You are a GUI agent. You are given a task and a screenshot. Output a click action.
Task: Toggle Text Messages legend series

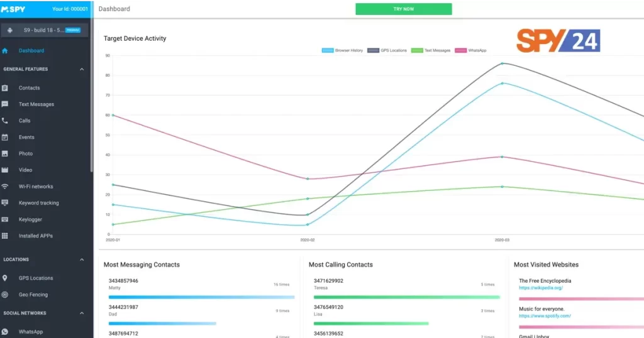point(431,50)
